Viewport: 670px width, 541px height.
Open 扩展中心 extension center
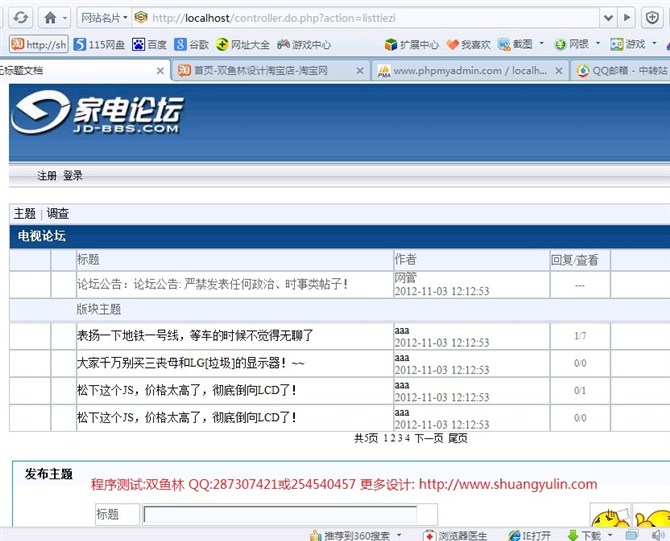click(411, 44)
